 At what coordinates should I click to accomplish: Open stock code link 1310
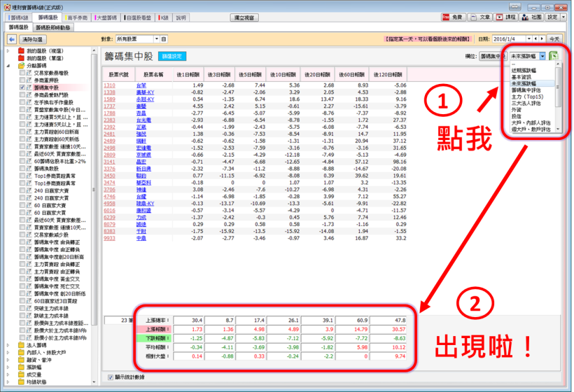pyautogui.click(x=109, y=85)
